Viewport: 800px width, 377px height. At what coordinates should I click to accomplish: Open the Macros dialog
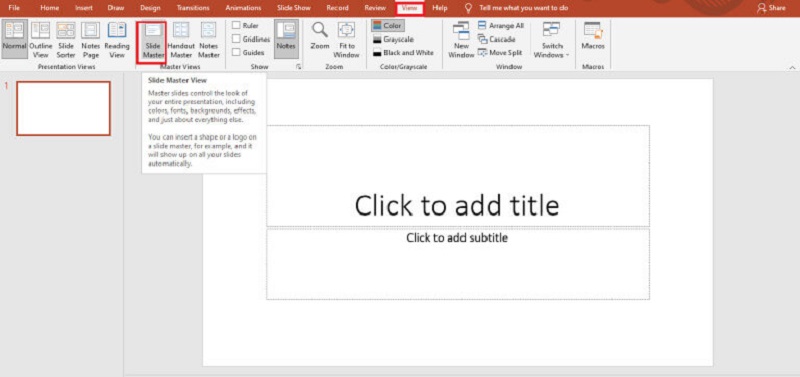pos(593,37)
